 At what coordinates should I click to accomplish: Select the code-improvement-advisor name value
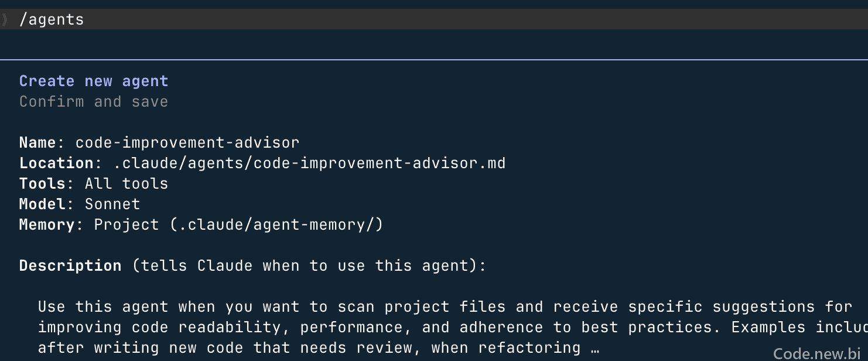click(x=187, y=142)
